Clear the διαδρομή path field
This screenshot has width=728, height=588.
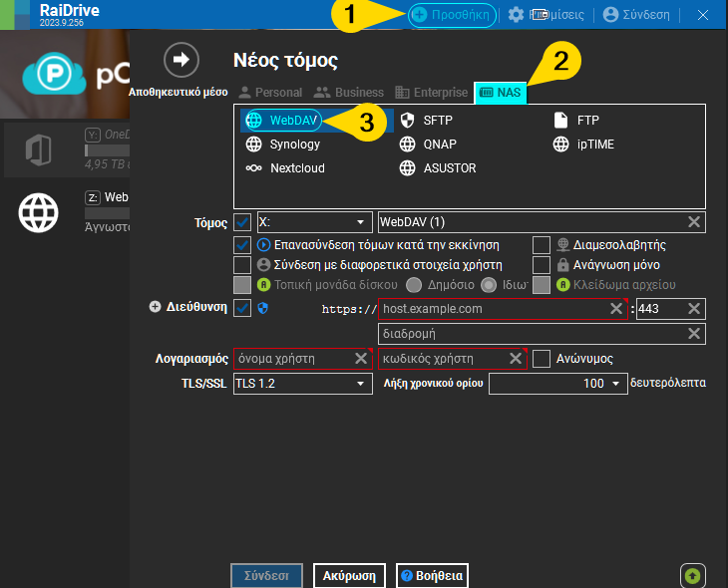(694, 333)
